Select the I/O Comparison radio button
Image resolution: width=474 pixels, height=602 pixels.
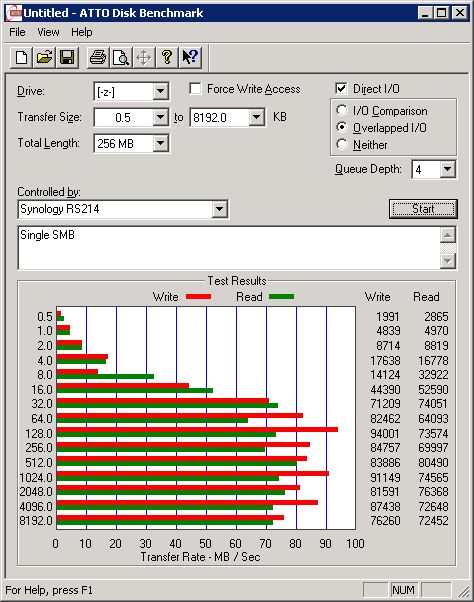[x=342, y=111]
